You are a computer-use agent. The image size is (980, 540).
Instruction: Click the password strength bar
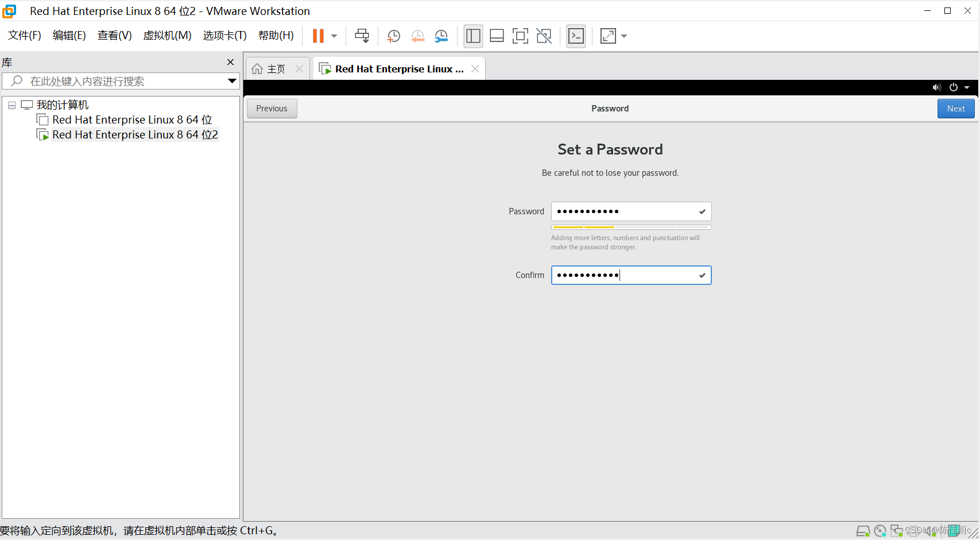[631, 227]
